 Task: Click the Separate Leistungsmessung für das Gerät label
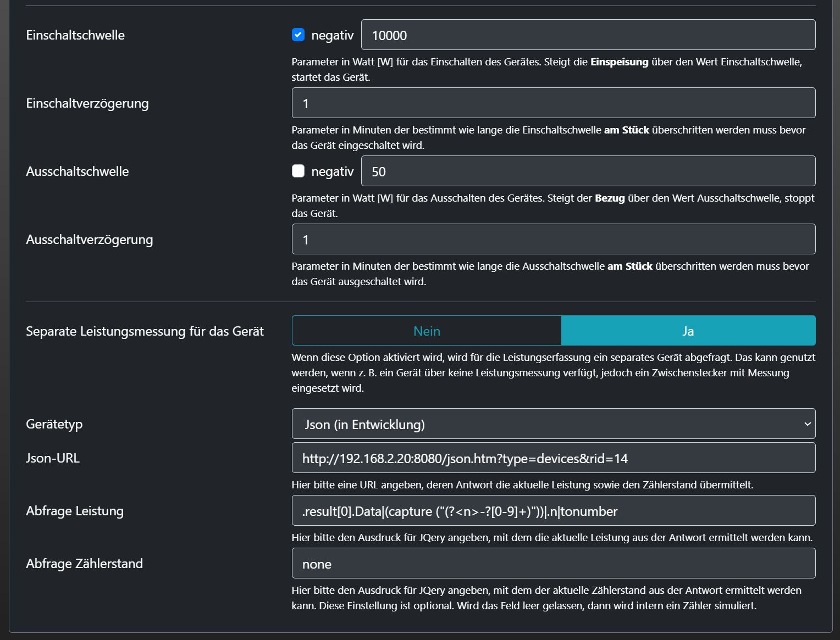145,331
